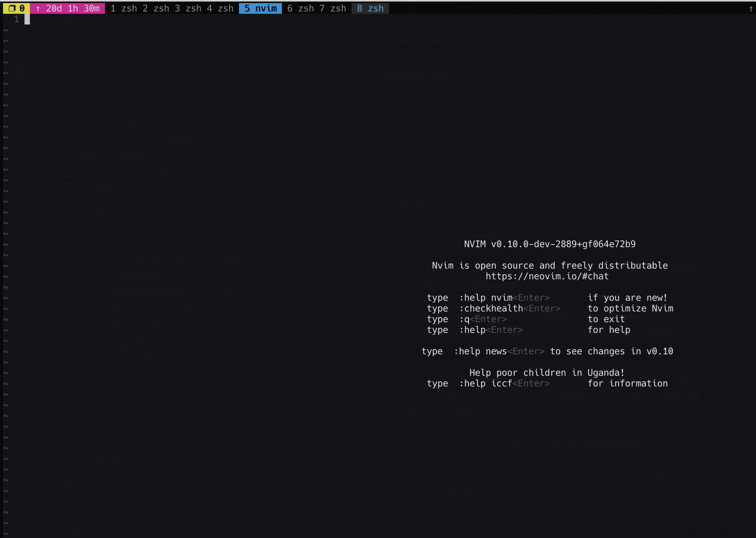Click the ':checkhealth' command text
The width and height of the screenshot is (756, 538).
tap(491, 308)
